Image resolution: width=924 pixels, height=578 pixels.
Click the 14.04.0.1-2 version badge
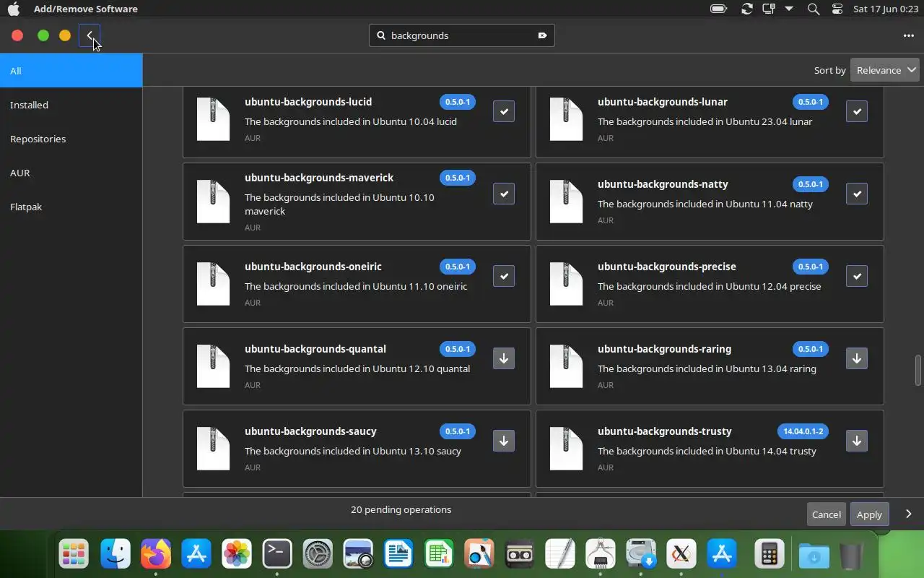click(x=803, y=431)
